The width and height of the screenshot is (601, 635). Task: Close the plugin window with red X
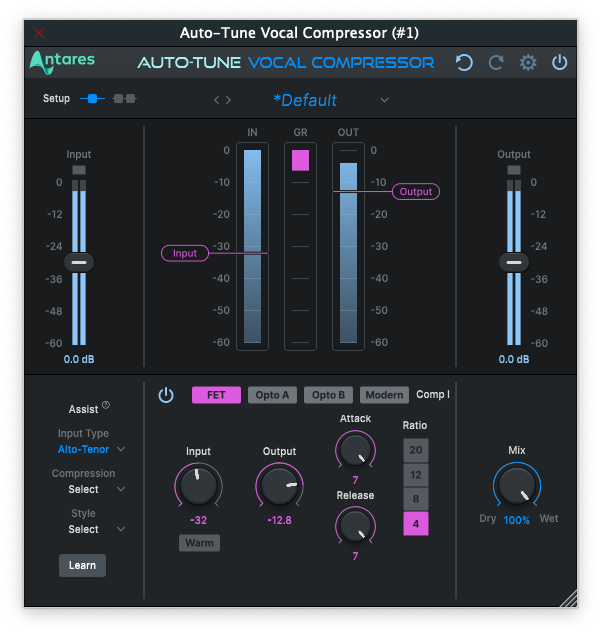pos(39,33)
